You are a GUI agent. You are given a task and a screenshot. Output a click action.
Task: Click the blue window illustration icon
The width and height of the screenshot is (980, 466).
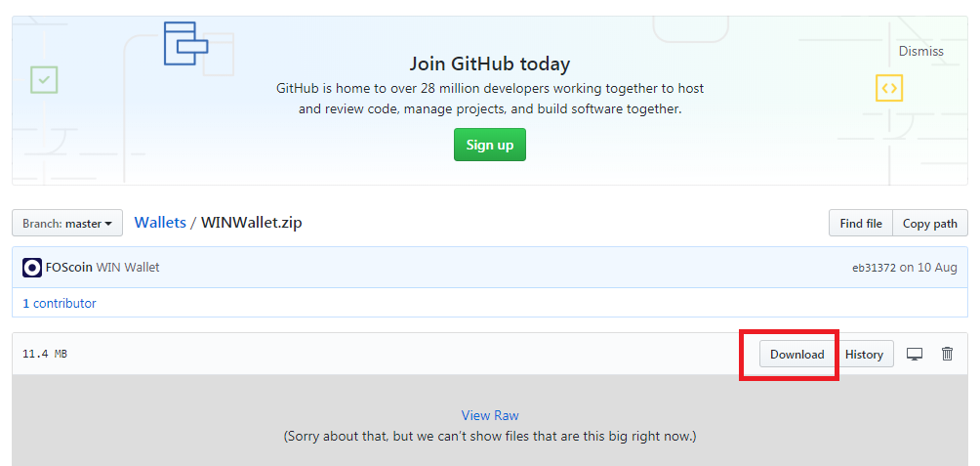pos(184,43)
